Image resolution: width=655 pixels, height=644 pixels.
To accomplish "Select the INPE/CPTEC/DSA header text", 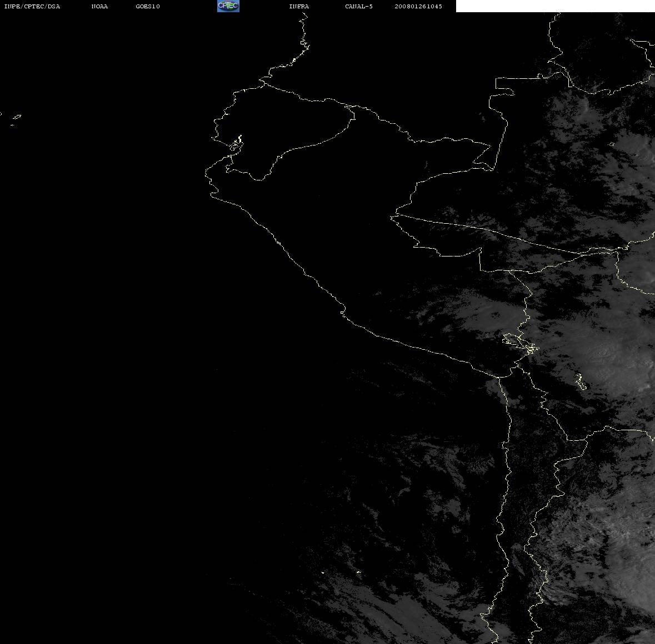I will tap(32, 6).
